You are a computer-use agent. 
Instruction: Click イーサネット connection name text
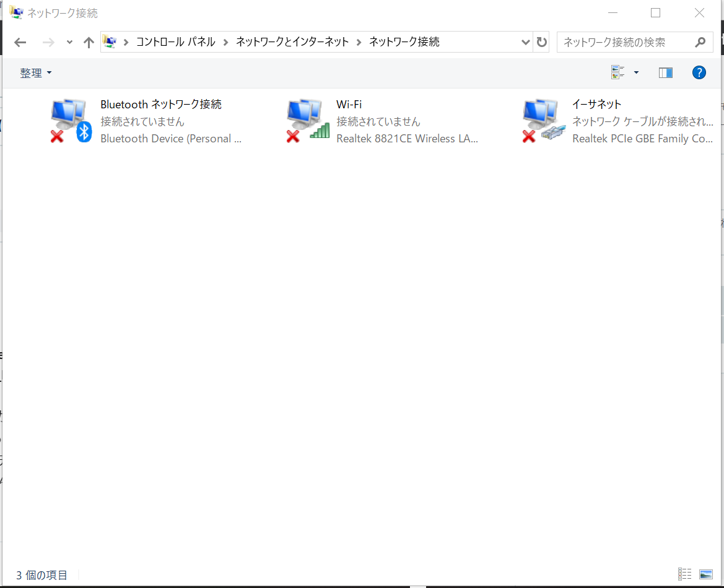point(596,105)
